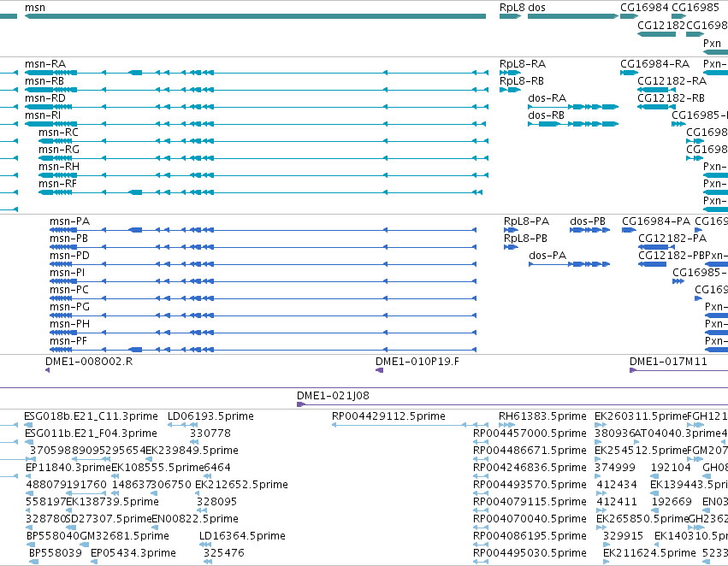Click EST 328095

[201, 510]
